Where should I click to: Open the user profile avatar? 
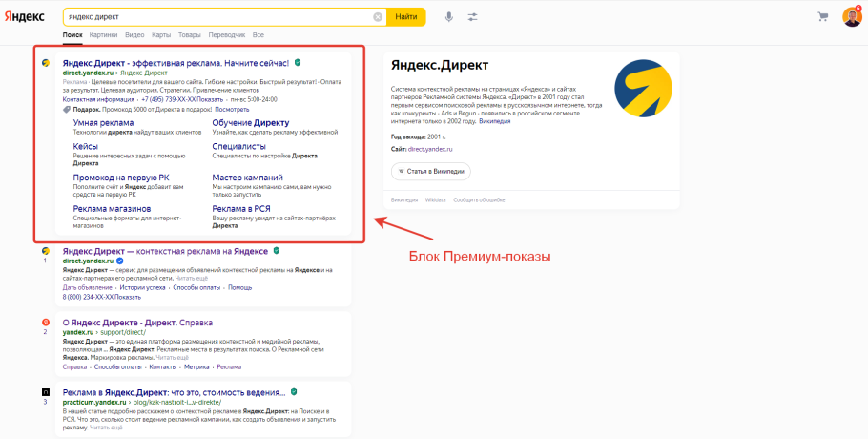(851, 16)
